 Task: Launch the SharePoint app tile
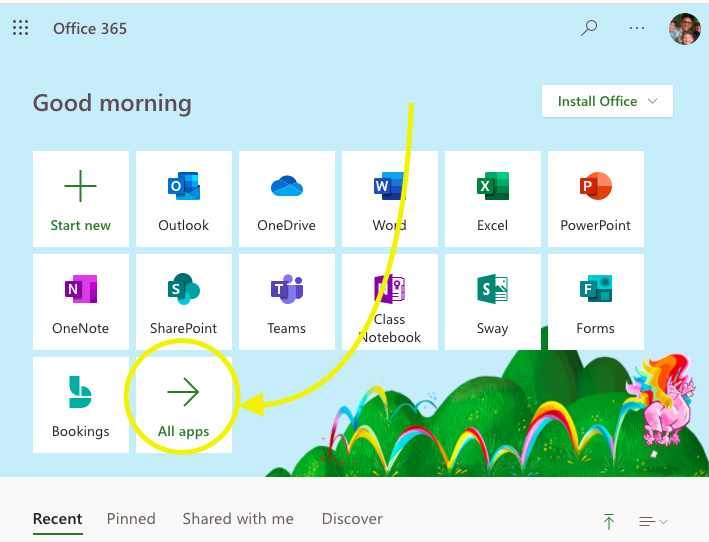coord(184,302)
